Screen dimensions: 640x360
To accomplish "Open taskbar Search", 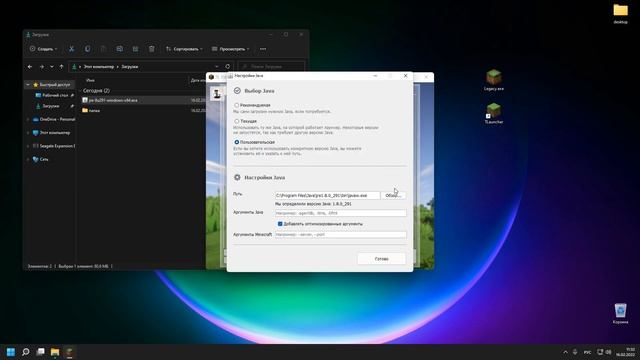I will (26, 352).
